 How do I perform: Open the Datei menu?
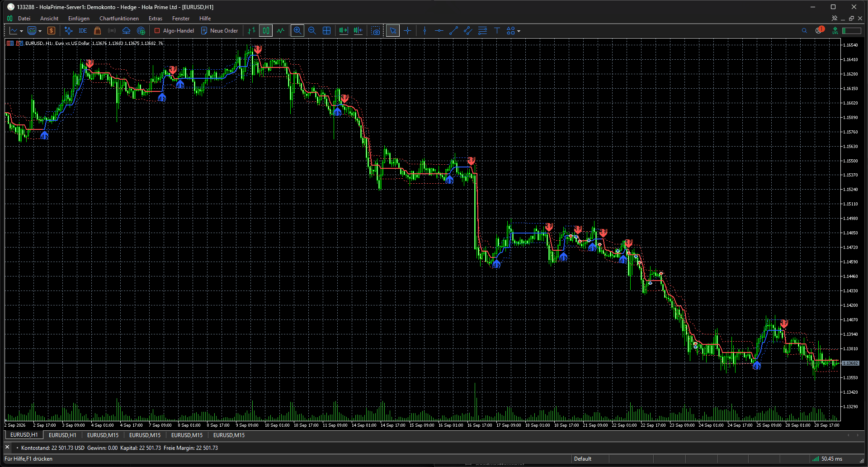click(24, 19)
